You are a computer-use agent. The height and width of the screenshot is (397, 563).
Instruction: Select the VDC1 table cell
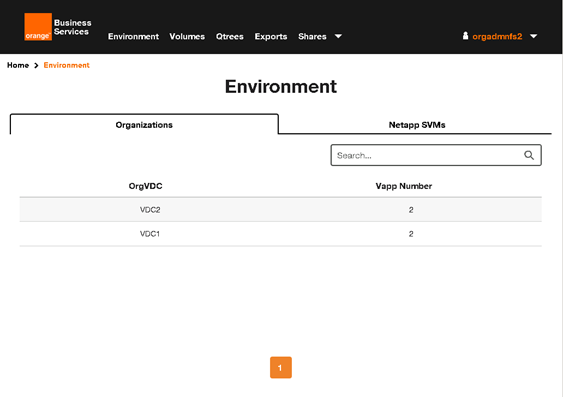(150, 234)
